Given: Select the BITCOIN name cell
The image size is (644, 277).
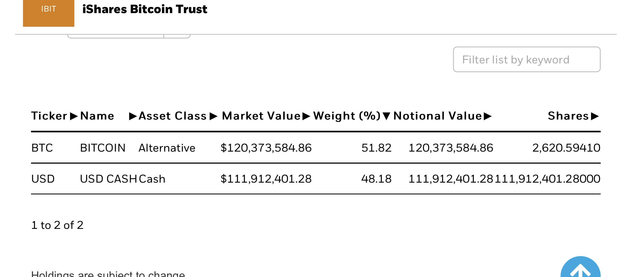Looking at the screenshot, I should [x=103, y=148].
